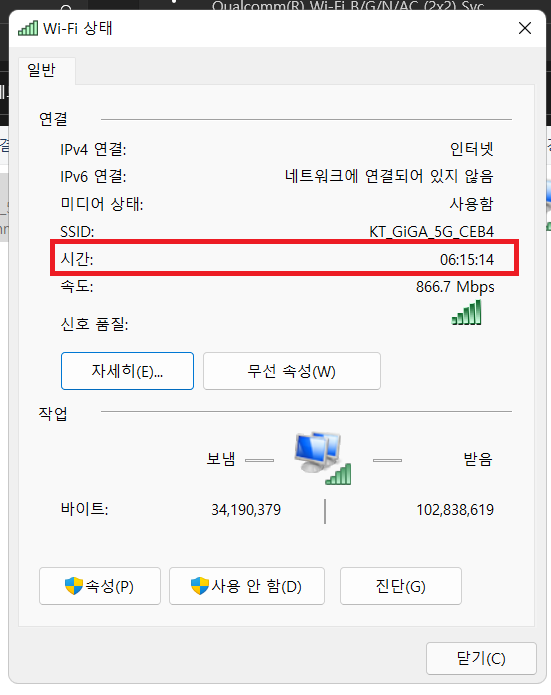Click the 보냄 label
The image size is (551, 695).
[221, 459]
